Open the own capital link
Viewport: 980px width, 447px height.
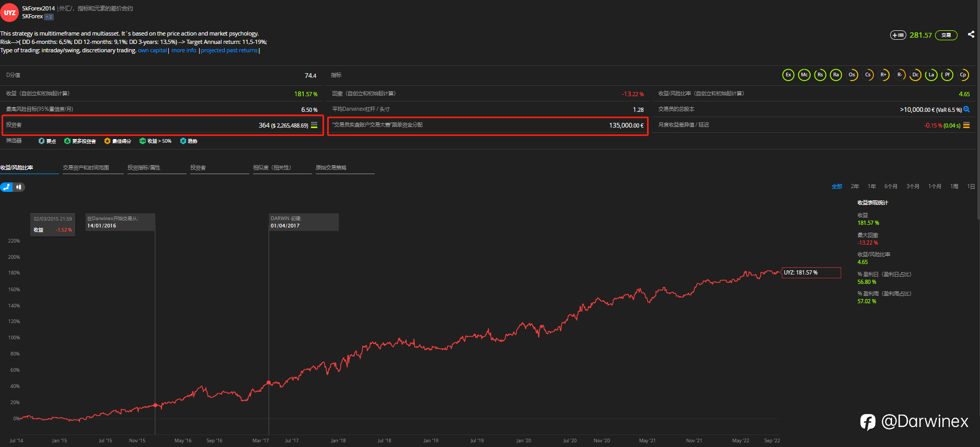tap(152, 50)
